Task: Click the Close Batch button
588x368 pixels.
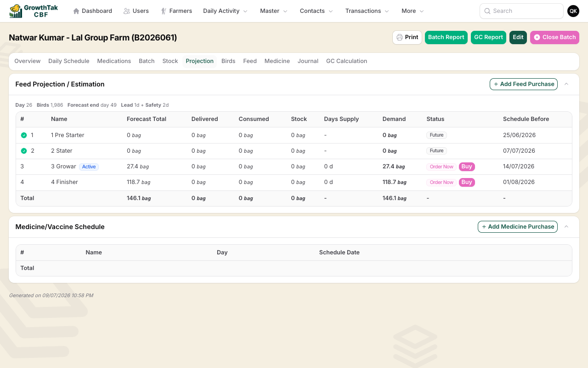Action: (x=554, y=37)
